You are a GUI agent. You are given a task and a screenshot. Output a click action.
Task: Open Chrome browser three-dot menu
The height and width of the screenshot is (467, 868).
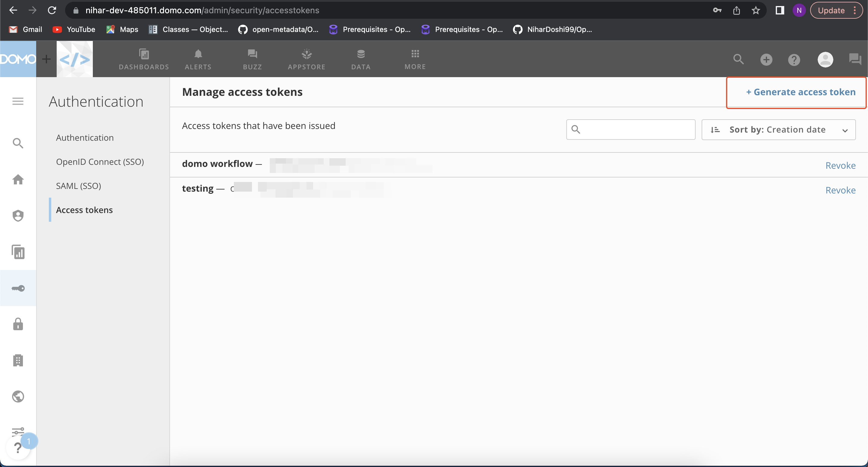click(855, 10)
